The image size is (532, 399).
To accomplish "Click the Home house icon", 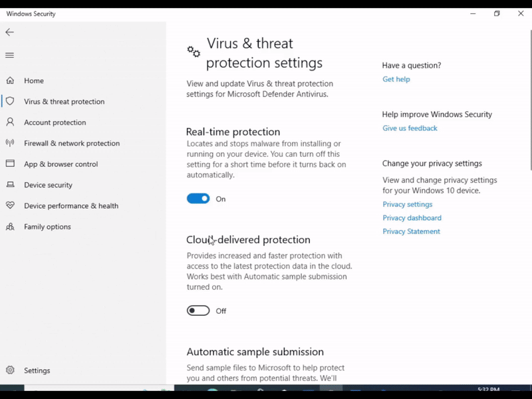I will pyautogui.click(x=10, y=80).
